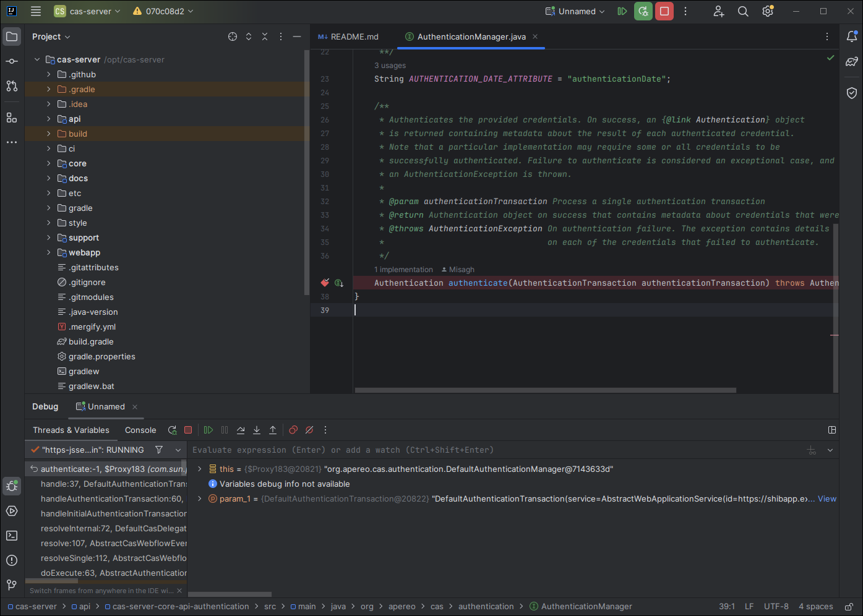Click the Step Out debug icon
The image size is (863, 616).
(x=273, y=430)
